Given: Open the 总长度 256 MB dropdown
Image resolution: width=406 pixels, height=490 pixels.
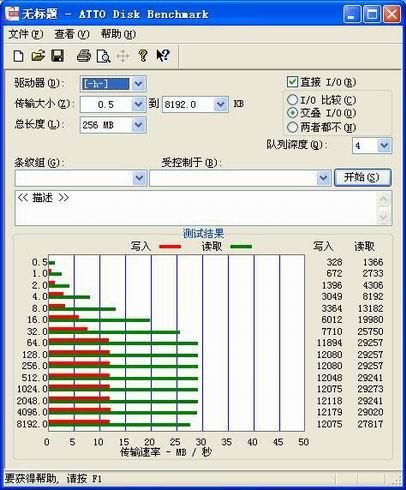Looking at the screenshot, I should coord(139,125).
